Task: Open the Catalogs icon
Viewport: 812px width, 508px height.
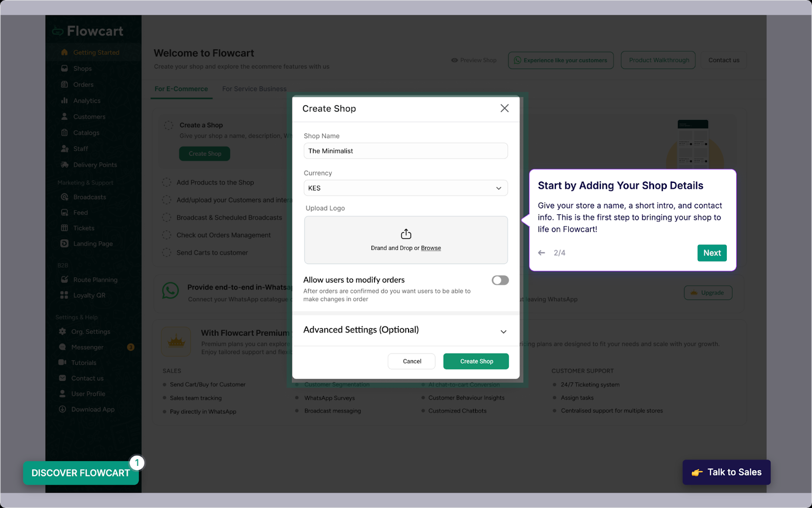Action: [x=64, y=133]
